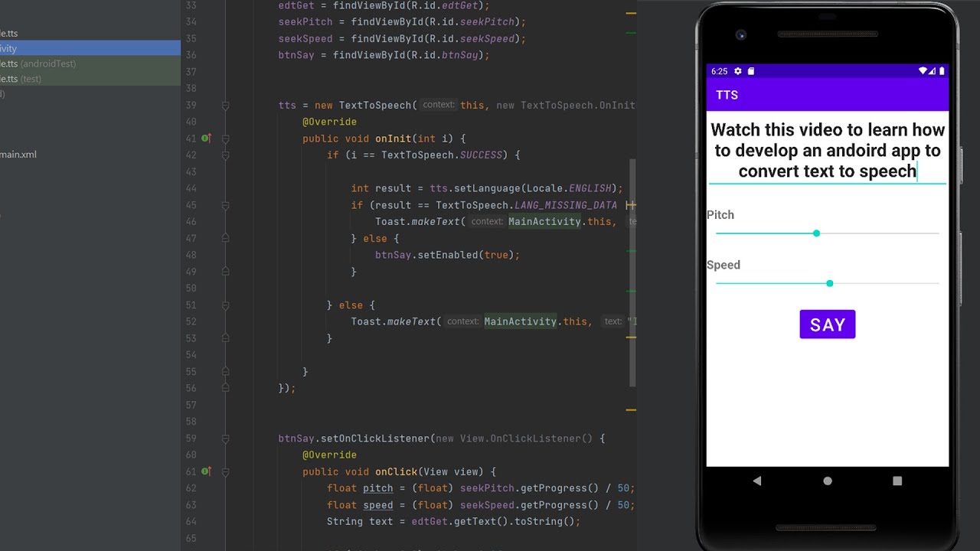Image resolution: width=980 pixels, height=551 pixels.
Task: Collapse the if block fold at line 42
Action: (x=225, y=155)
